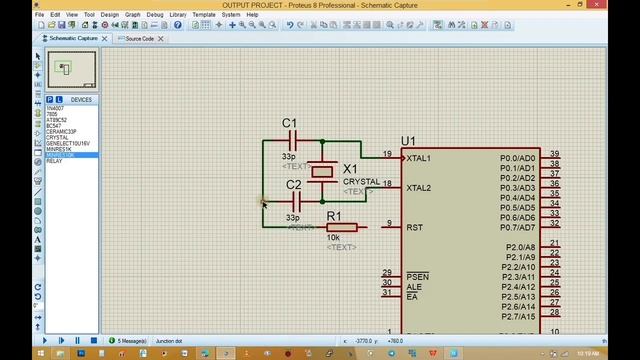Click the Undo arrow icon
The image size is (640, 360).
(x=290, y=25)
